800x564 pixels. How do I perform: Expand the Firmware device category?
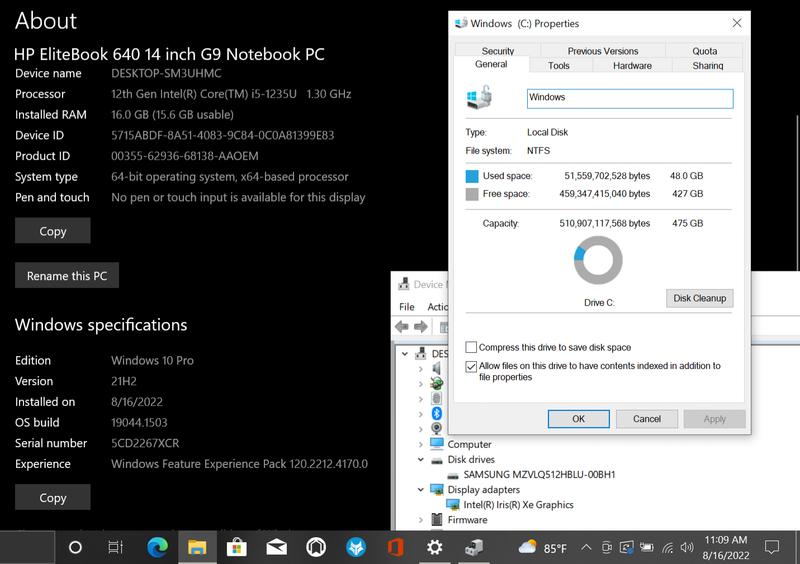pyautogui.click(x=421, y=520)
